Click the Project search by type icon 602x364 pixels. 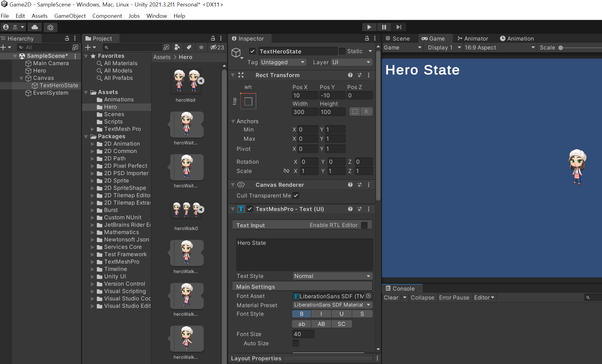tap(177, 47)
